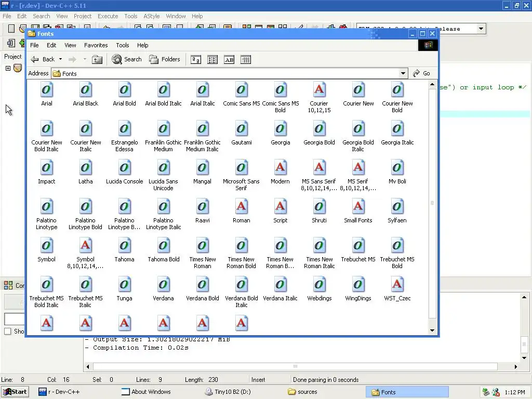Image resolution: width=532 pixels, height=399 pixels.
Task: Open the Back history dropdown arrow
Action: pos(60,59)
